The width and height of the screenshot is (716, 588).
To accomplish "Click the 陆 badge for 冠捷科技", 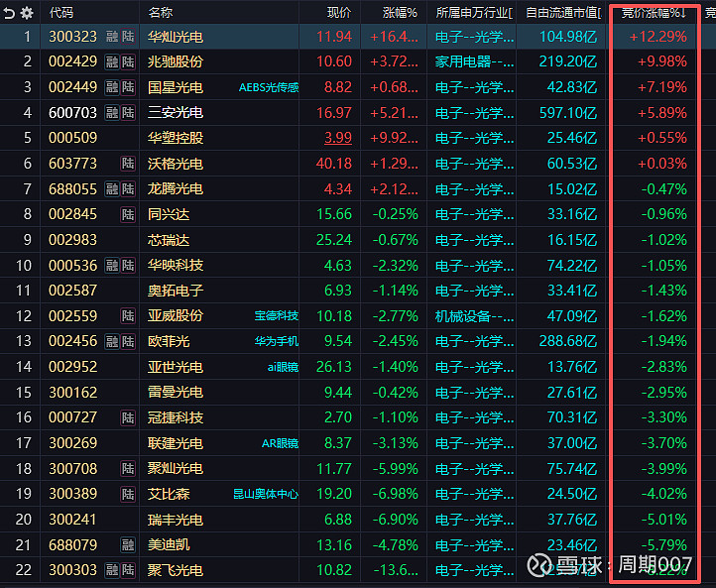I will pos(128,417).
